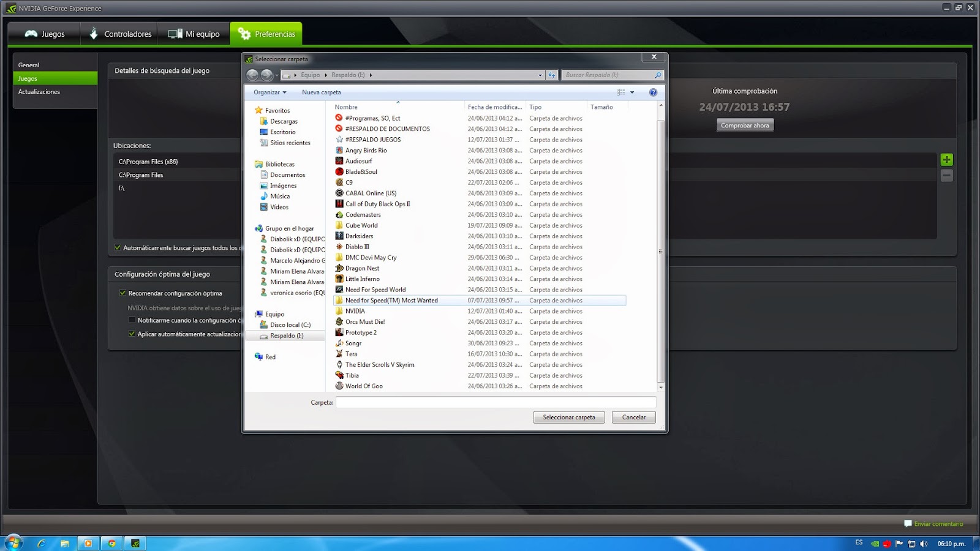Toggle 'Aplicar automáticamente actualizaciones' checkbox
Screen dimensions: 980x551
coord(132,334)
